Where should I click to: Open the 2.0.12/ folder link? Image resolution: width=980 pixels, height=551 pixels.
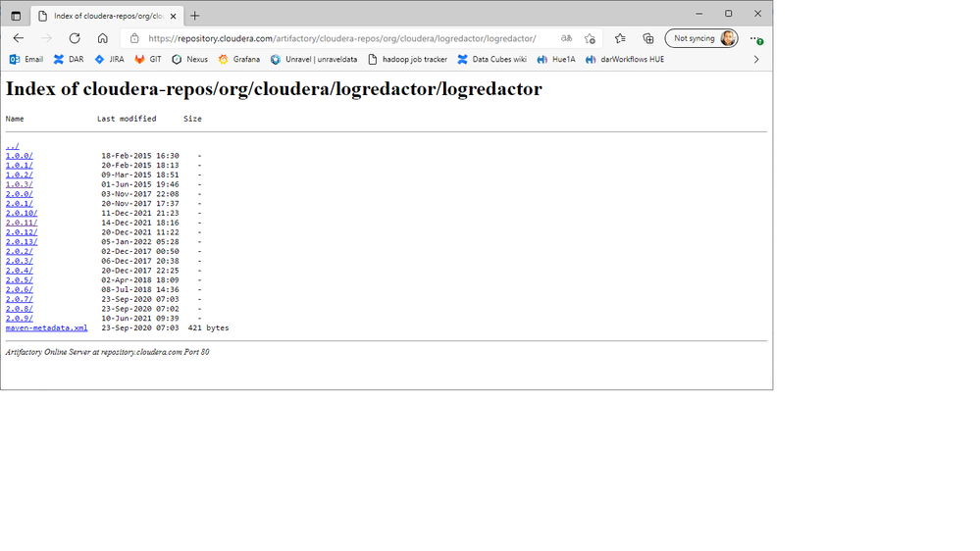pos(22,232)
